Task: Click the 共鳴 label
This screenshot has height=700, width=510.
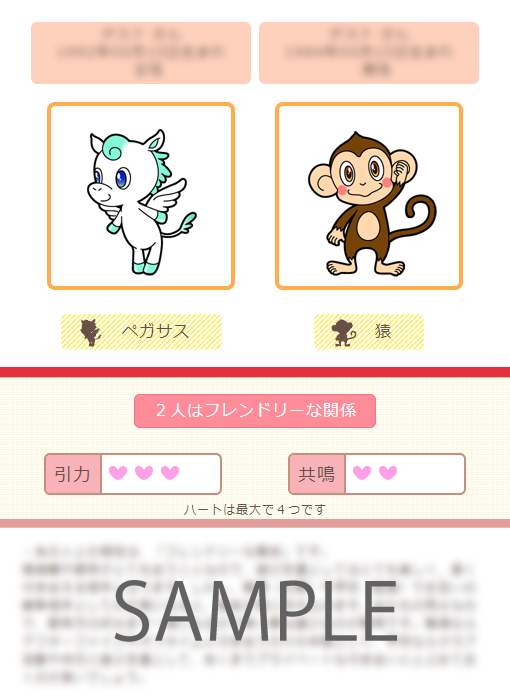Action: (317, 474)
